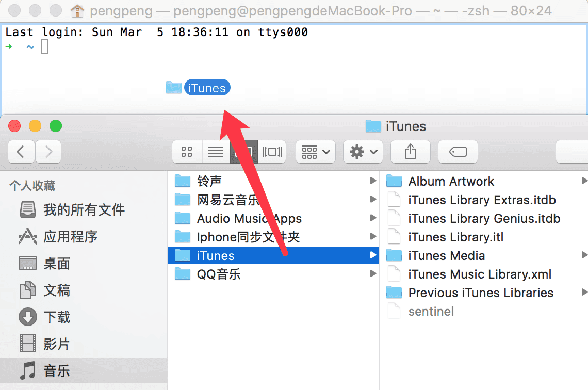Click the Edit Tags toolbar button

[458, 152]
